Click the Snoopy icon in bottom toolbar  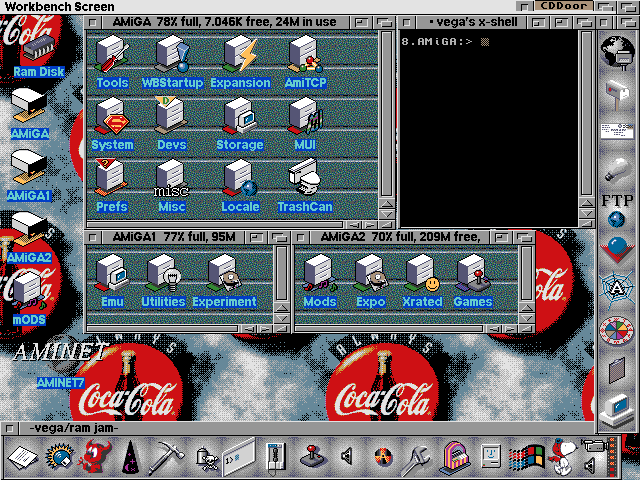[562, 456]
